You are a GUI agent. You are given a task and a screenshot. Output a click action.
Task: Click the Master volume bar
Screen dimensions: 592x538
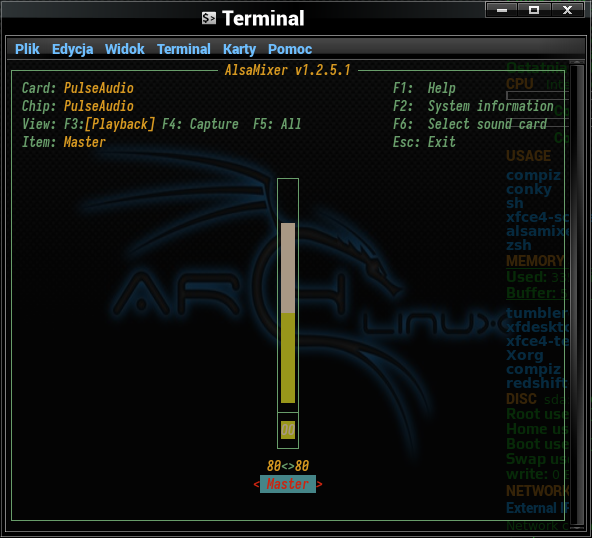point(288,295)
